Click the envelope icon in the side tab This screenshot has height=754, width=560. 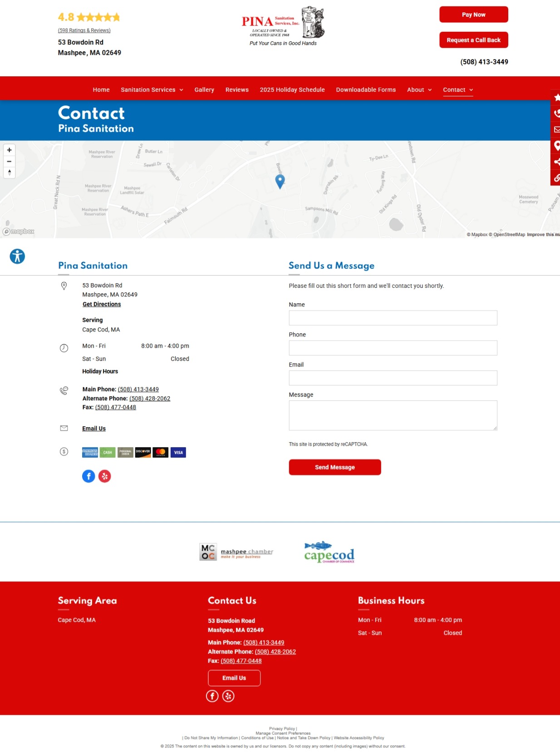[556, 129]
